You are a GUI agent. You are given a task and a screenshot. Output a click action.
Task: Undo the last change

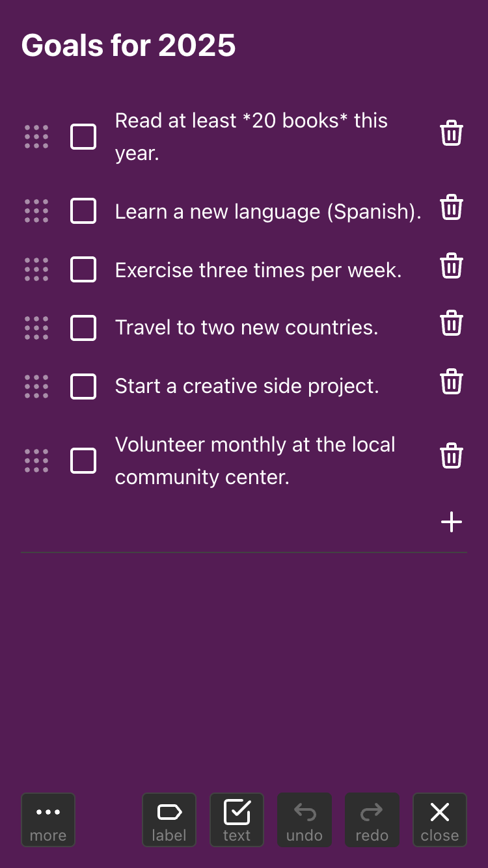305,820
